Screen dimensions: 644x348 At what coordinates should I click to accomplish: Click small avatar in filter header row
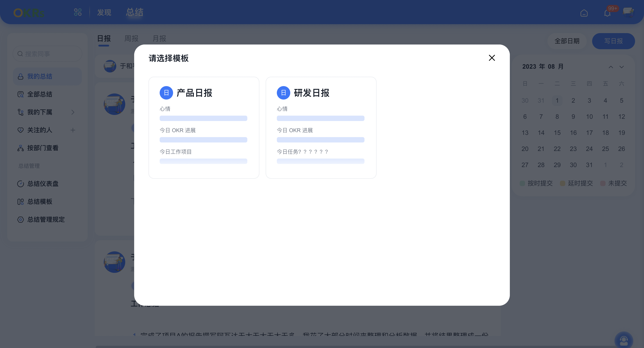coord(110,66)
